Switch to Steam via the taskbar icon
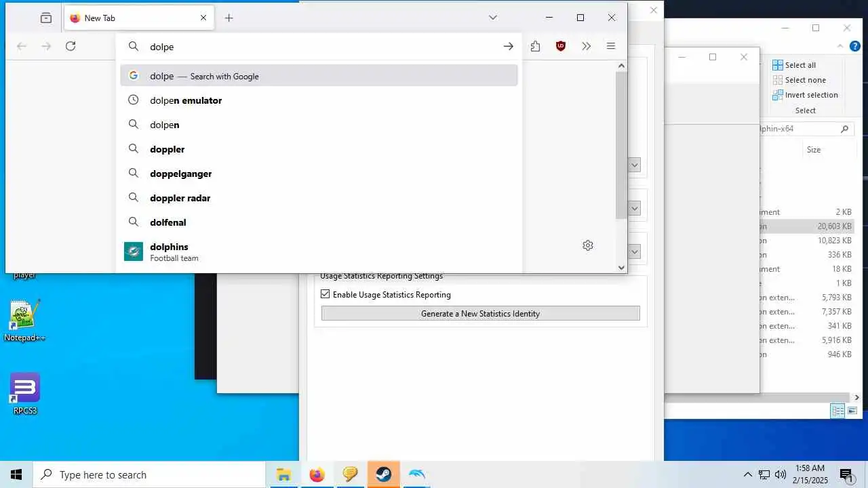This screenshot has width=868, height=488. 383,474
